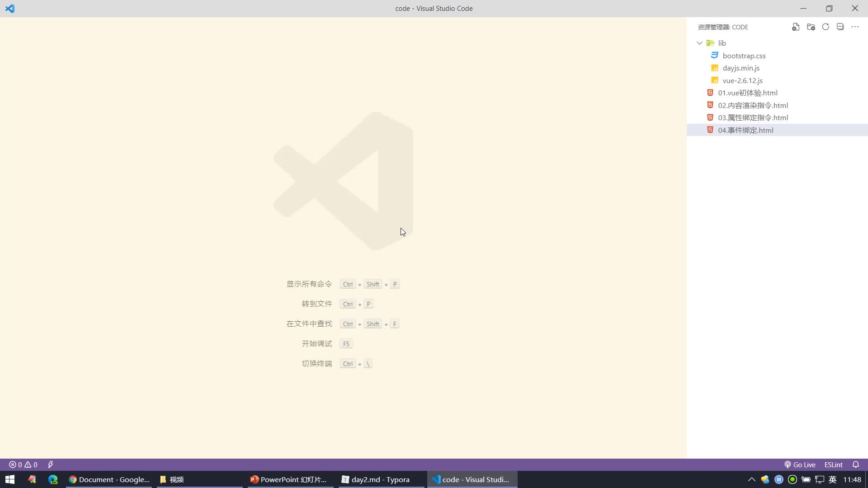Click the F5 key hint

(x=346, y=344)
